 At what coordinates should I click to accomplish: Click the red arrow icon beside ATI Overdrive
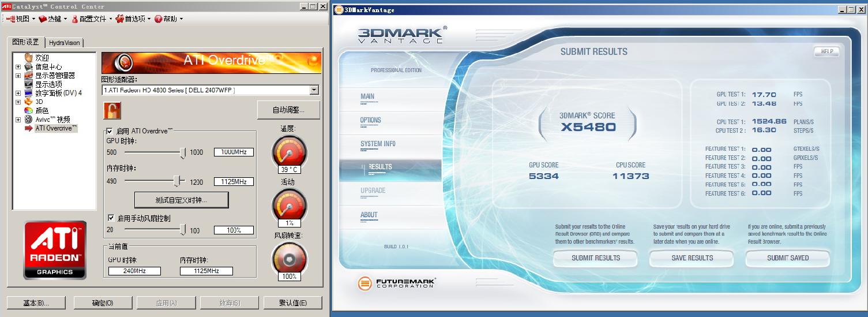pos(28,128)
